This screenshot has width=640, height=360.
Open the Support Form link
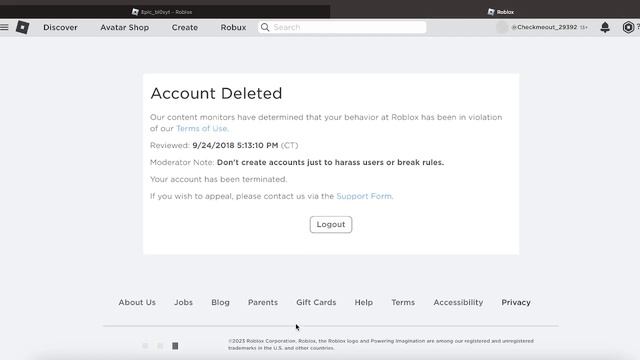pos(364,196)
